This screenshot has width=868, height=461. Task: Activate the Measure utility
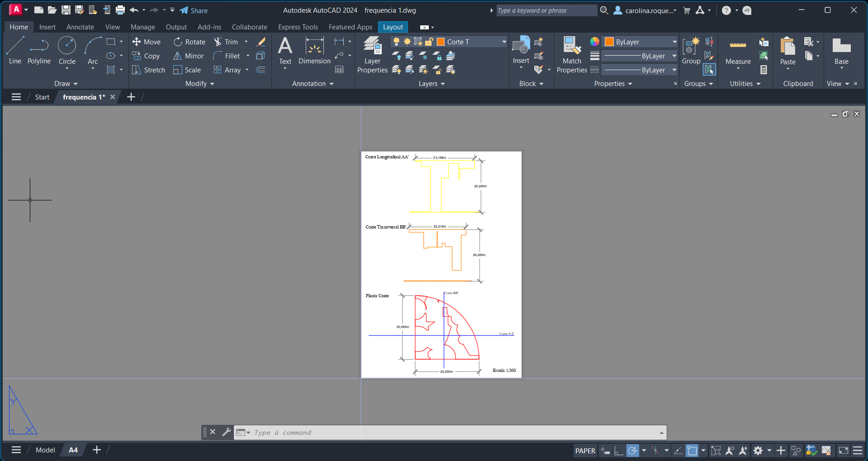[738, 52]
